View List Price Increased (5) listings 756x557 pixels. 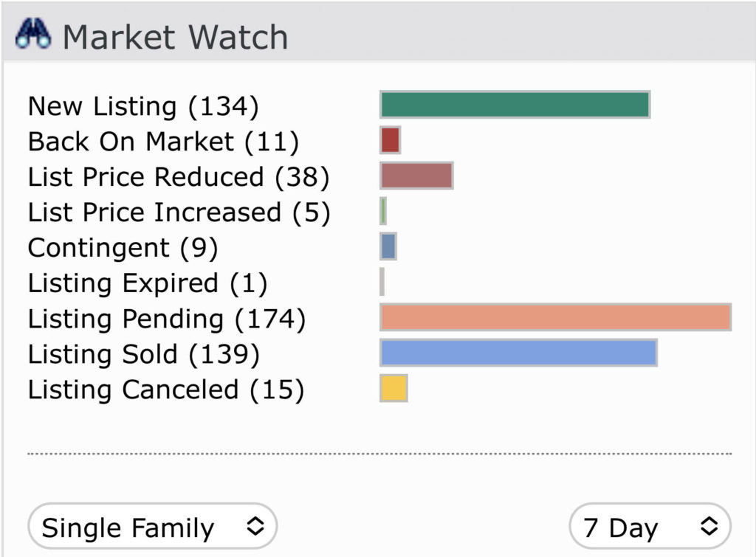point(179,212)
